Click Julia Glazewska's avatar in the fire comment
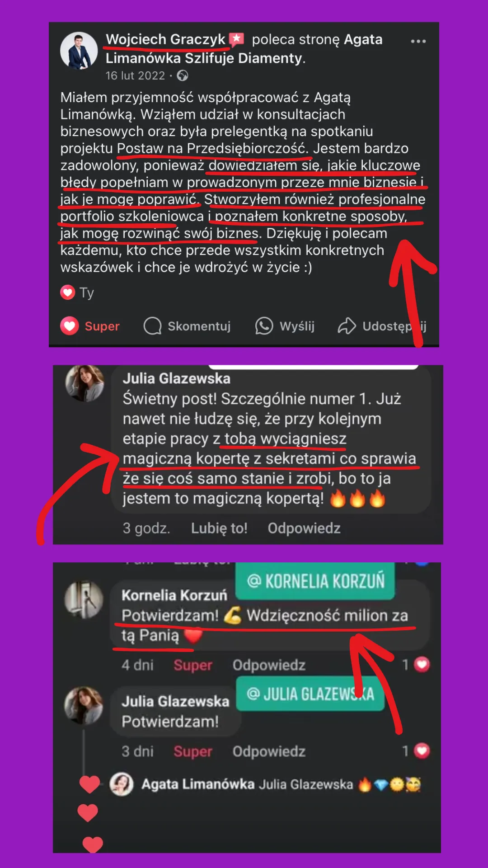 coord(84,383)
